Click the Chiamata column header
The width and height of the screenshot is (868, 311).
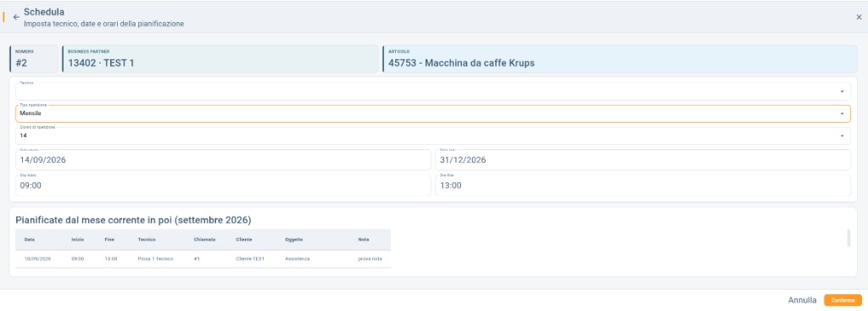(204, 240)
